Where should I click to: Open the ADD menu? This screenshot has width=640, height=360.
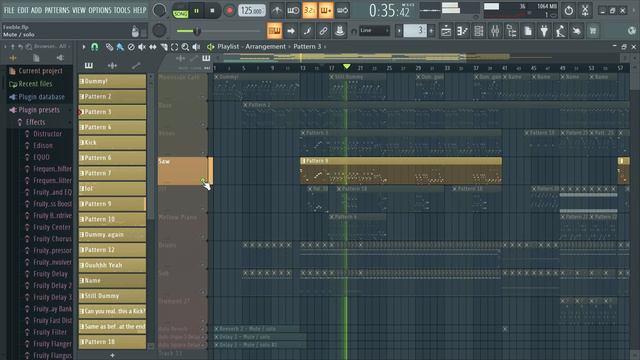coord(36,10)
